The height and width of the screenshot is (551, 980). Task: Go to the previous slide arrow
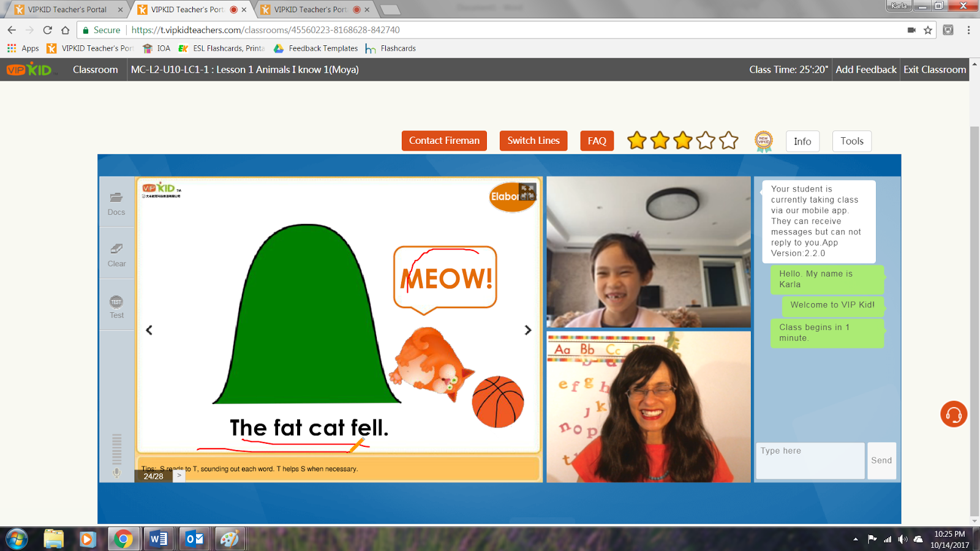pos(149,330)
